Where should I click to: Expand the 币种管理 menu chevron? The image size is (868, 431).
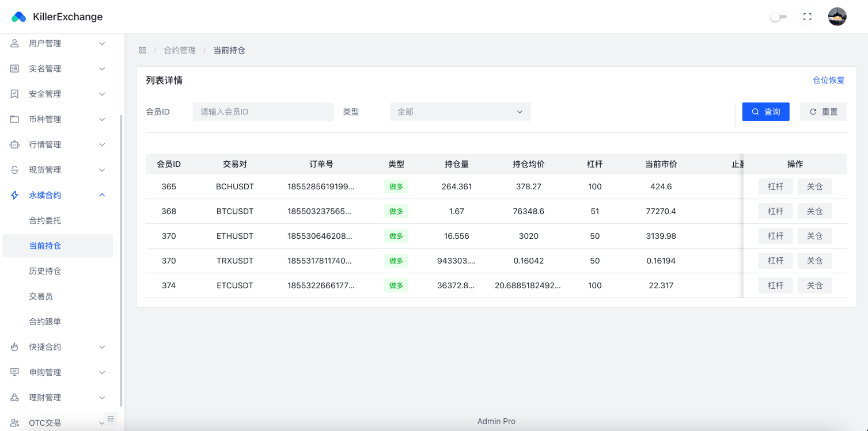point(102,119)
